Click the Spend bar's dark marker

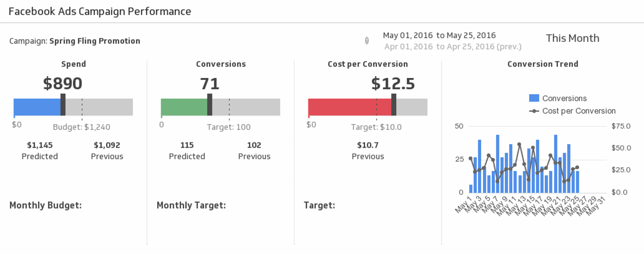tap(63, 105)
